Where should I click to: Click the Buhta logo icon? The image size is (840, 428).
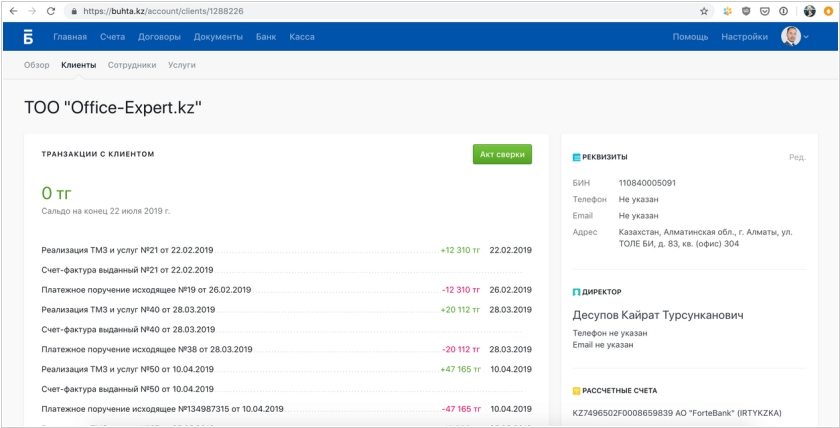pos(28,37)
